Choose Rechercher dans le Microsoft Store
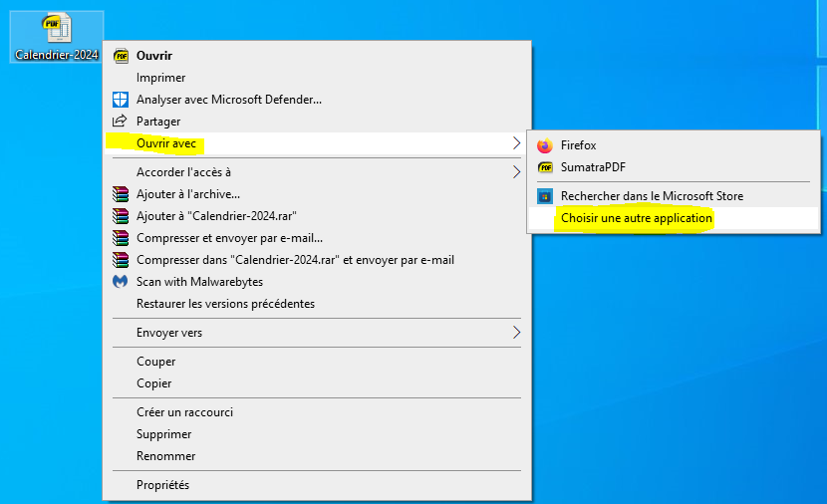827x504 pixels. (x=674, y=196)
